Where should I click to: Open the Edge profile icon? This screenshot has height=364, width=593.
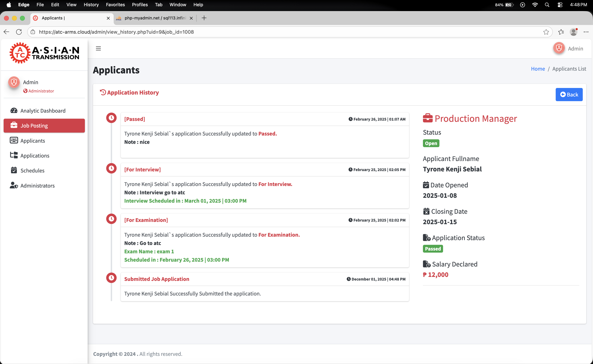[x=574, y=32]
